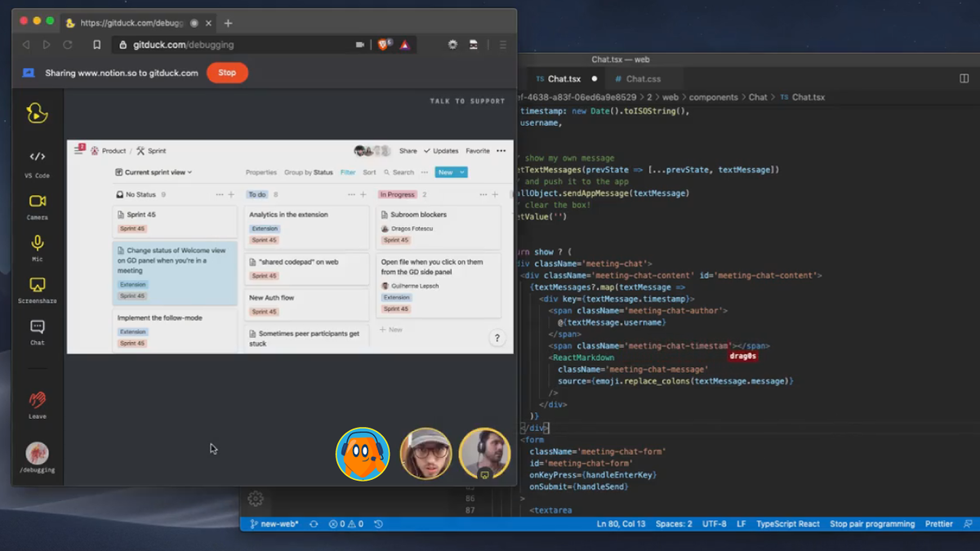Click the Talk to Support link
The height and width of the screenshot is (551, 980).
tap(468, 101)
